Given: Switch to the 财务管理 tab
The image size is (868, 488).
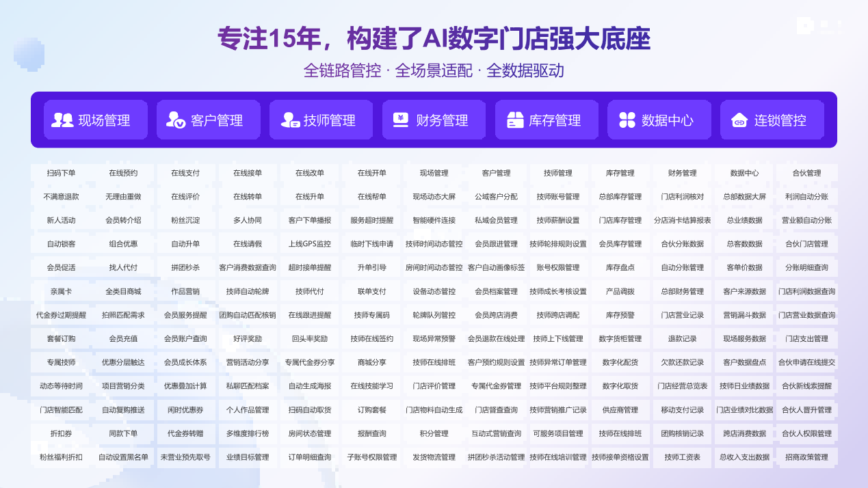Looking at the screenshot, I should (x=442, y=120).
